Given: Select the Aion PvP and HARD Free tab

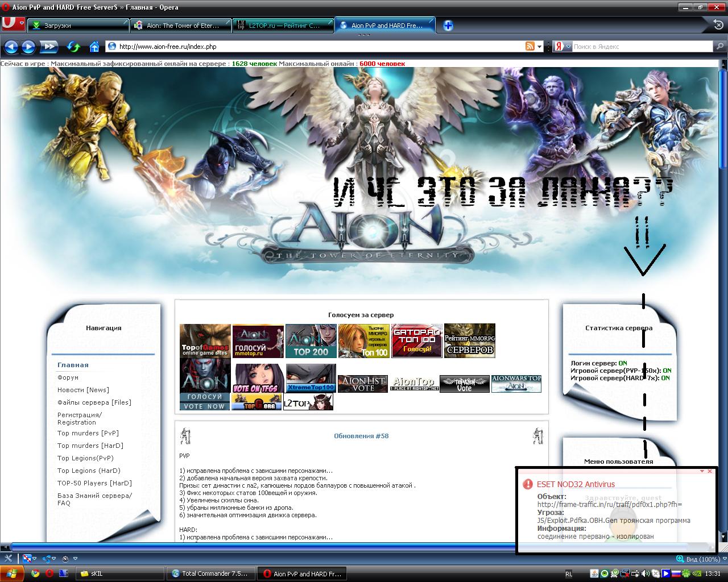Looking at the screenshot, I should click(386, 26).
